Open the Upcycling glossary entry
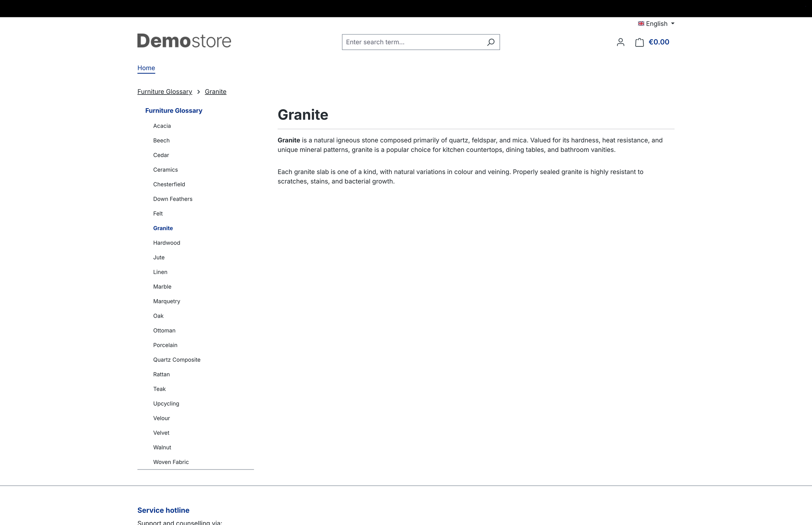 [x=166, y=404]
